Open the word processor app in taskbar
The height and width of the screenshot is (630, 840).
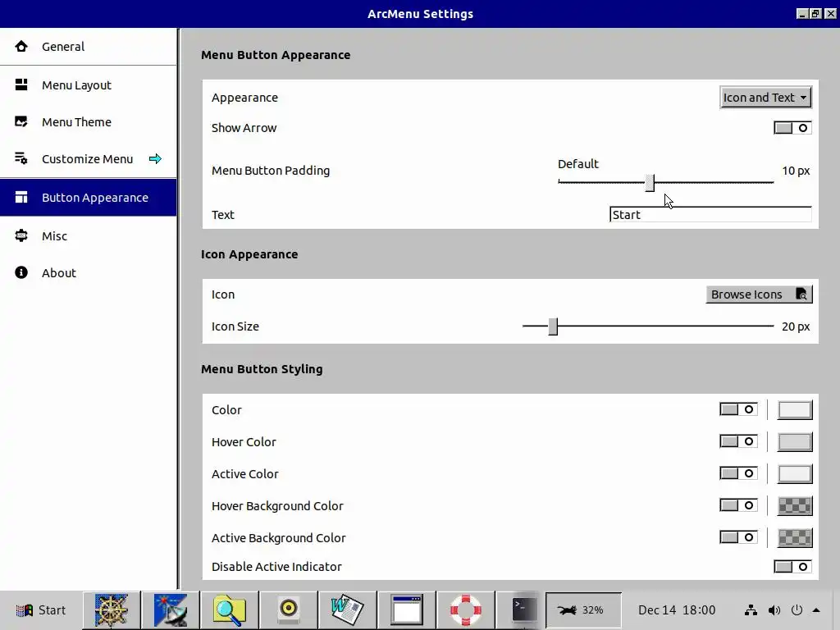348,610
